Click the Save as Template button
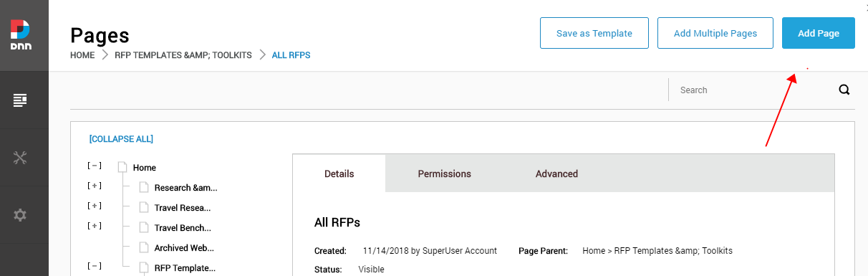 pos(594,33)
